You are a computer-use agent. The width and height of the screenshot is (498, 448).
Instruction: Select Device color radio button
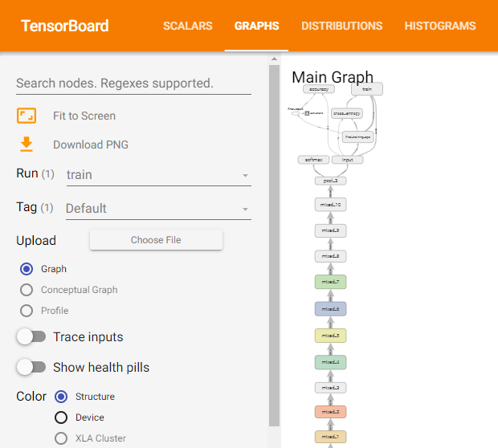pos(61,417)
